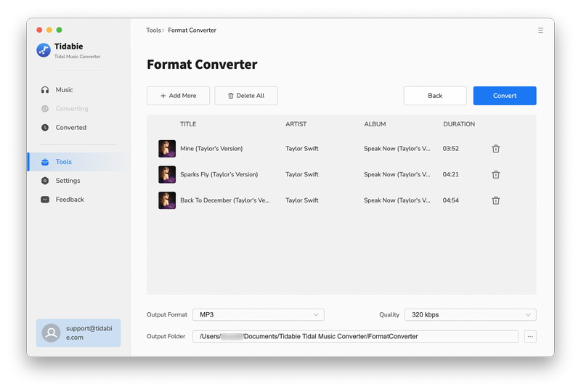The width and height of the screenshot is (581, 392).
Task: Open the Output Format MP3 dropdown
Action: (x=259, y=314)
